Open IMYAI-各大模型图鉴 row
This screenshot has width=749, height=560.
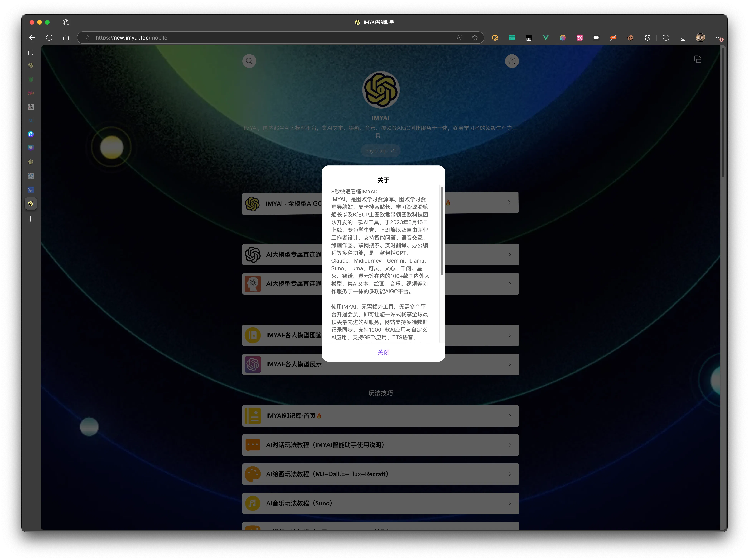point(380,335)
